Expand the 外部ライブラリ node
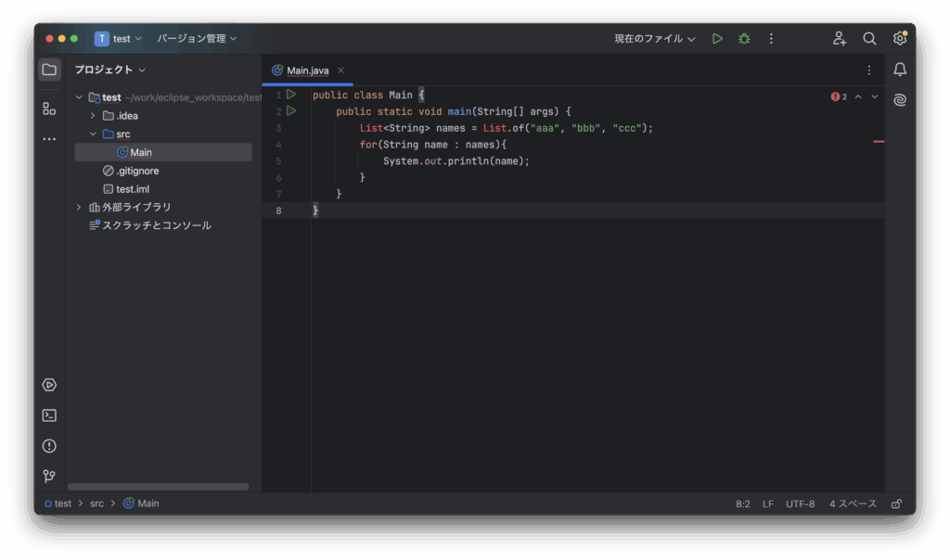 tap(79, 208)
